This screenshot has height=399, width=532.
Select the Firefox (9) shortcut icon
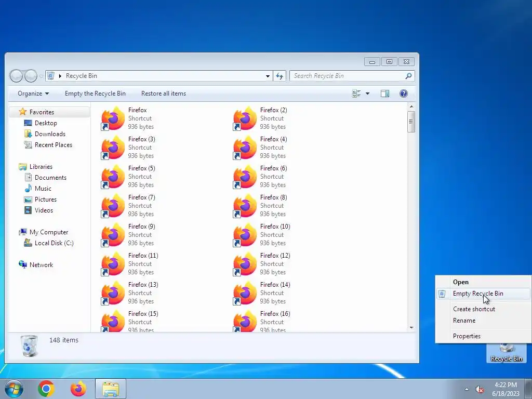113,235
